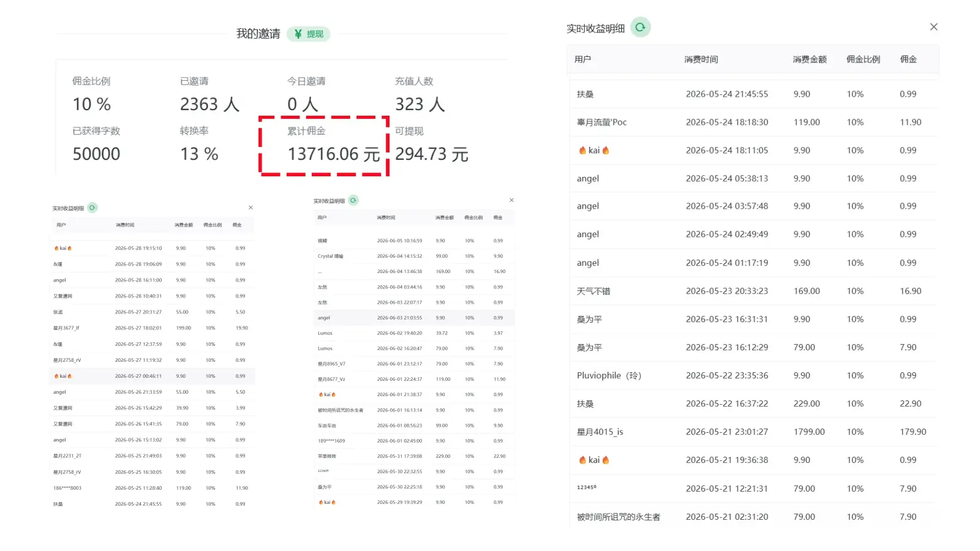The width and height of the screenshot is (980, 551).
Task: Click the 13 % conversion rate value
Action: tap(199, 154)
